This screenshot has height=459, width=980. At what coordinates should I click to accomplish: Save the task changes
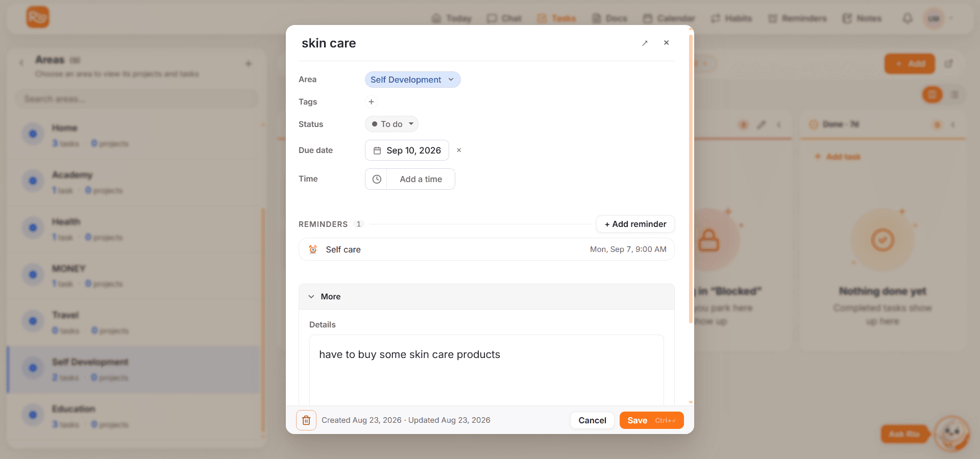click(651, 420)
